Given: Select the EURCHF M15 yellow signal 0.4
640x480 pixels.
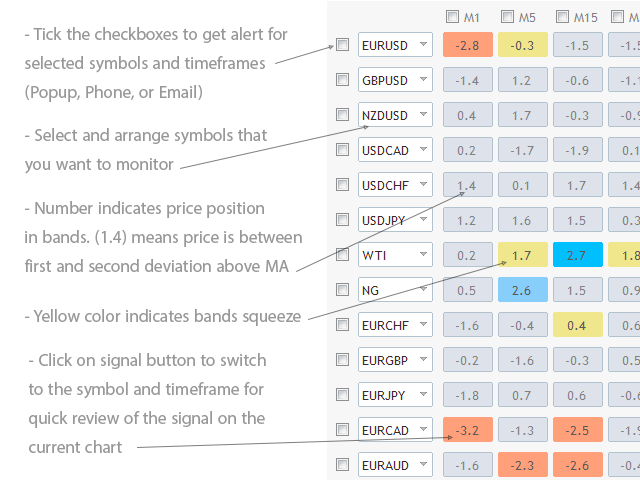Looking at the screenshot, I should [576, 325].
